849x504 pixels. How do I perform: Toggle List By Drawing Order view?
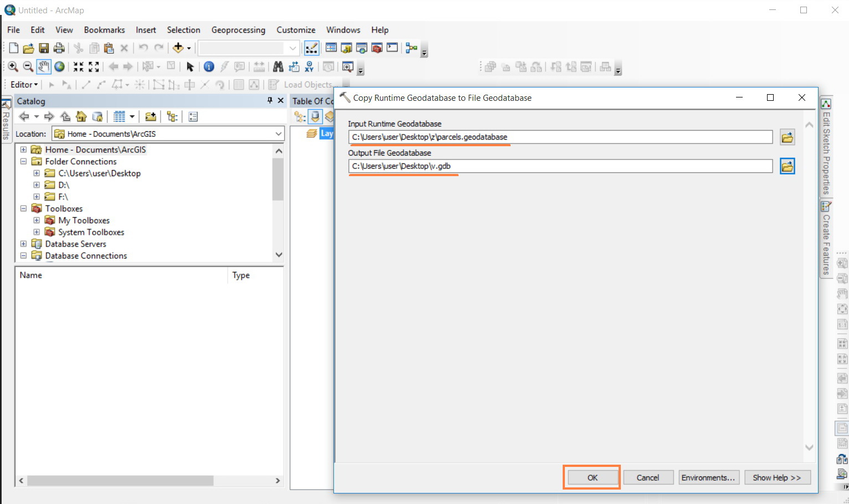[x=300, y=116]
